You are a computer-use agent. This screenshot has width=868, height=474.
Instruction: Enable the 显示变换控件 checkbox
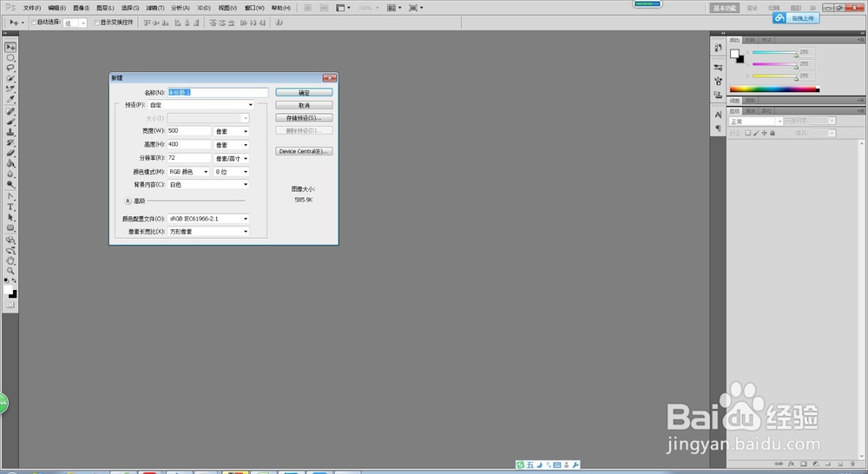[x=97, y=23]
